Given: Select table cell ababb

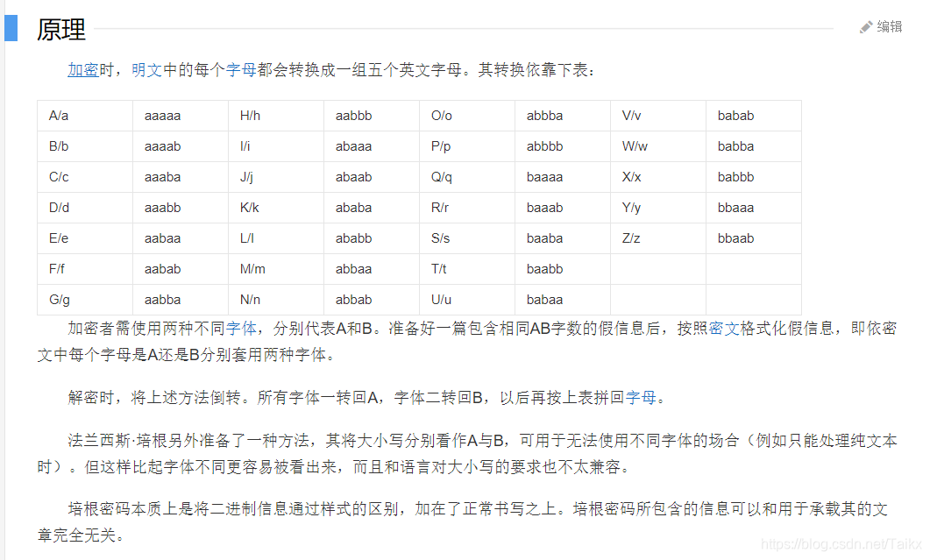Looking at the screenshot, I should point(372,238).
